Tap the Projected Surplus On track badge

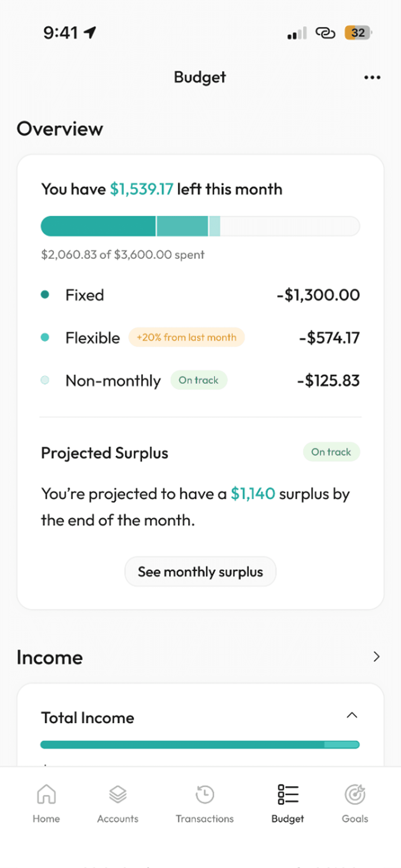pyautogui.click(x=331, y=452)
